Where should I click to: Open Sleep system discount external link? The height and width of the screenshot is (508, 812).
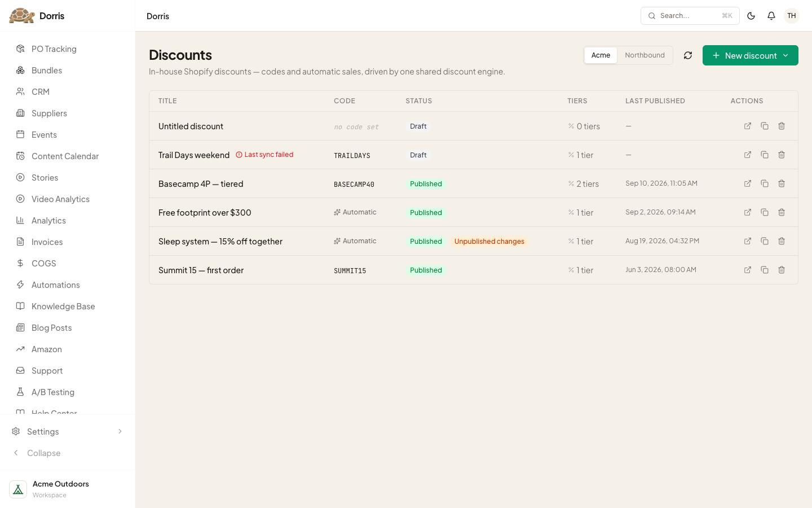748,241
